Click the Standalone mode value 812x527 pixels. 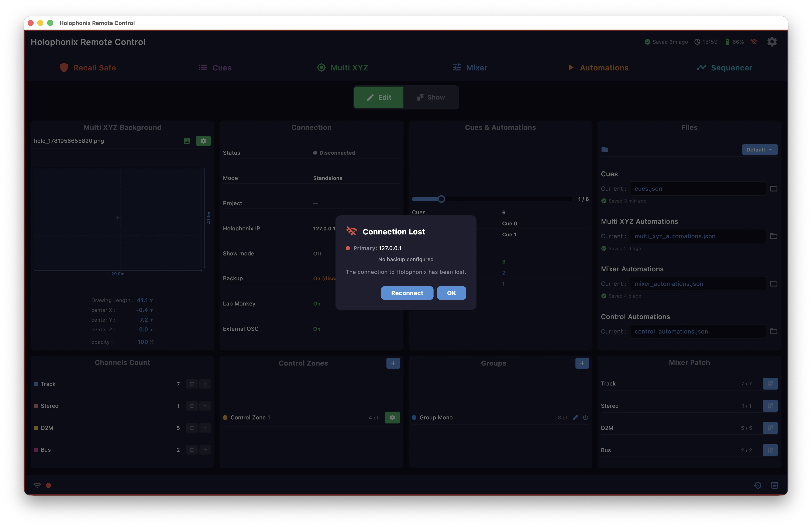(327, 178)
